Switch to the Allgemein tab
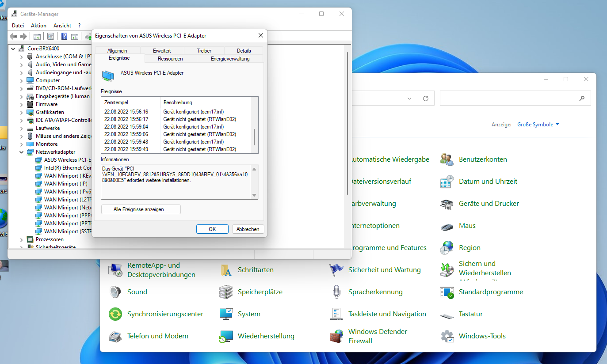The image size is (607, 364). 117,51
